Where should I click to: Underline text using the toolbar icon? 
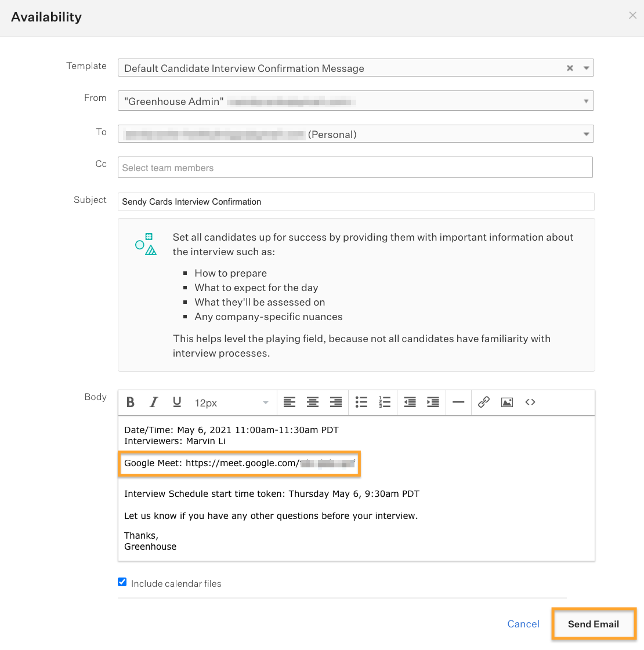176,402
